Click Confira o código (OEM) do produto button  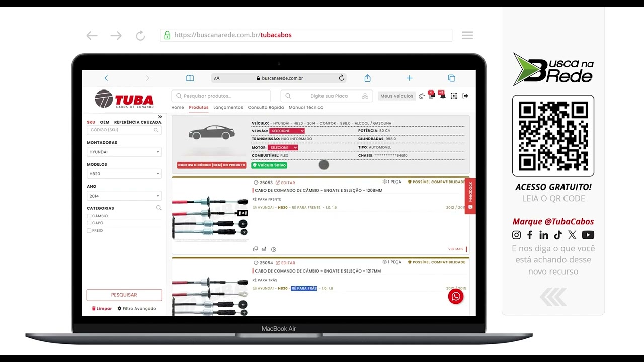point(211,165)
